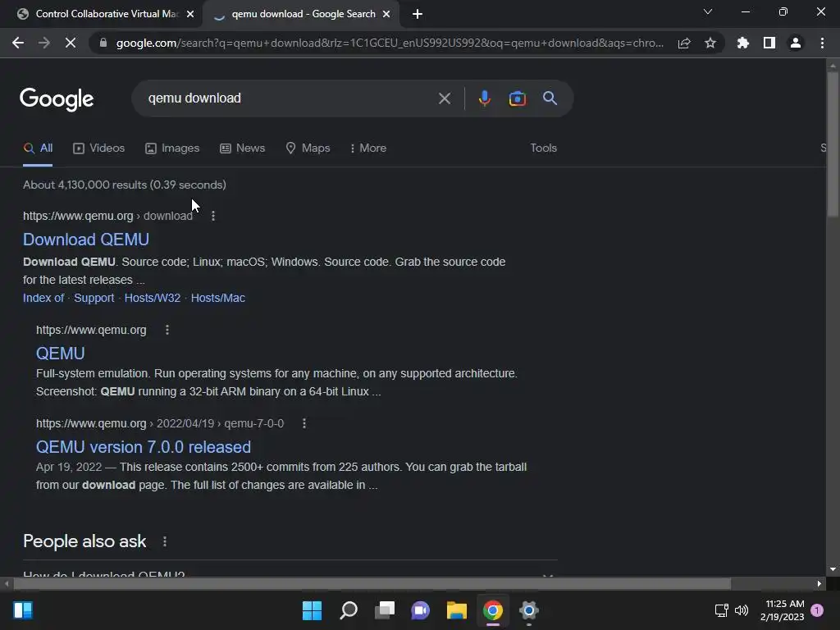Open the network icon in system tray

pos(722,610)
